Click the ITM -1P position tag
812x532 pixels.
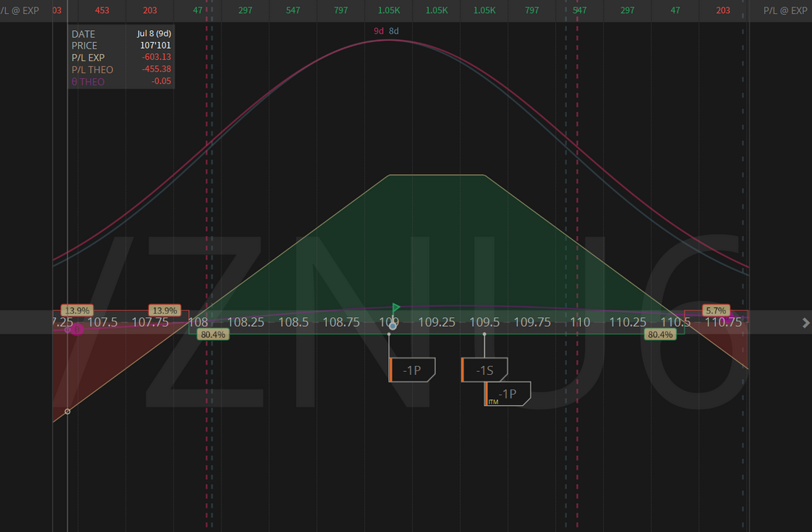(x=508, y=394)
